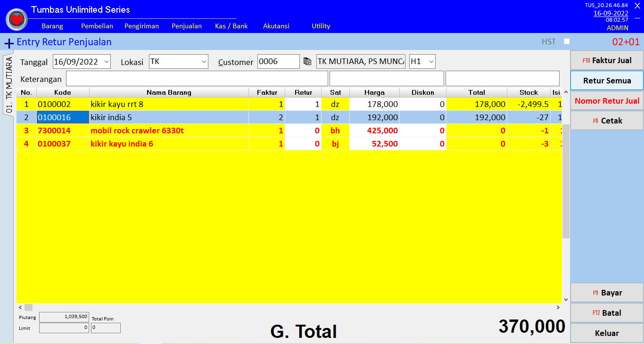Select code cell 0100016
The width and height of the screenshot is (644, 344).
[x=63, y=117]
